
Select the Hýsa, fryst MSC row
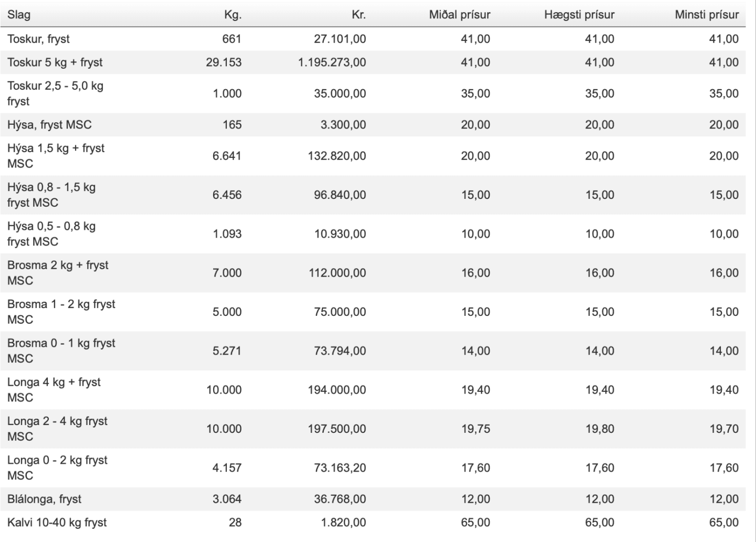(x=373, y=125)
